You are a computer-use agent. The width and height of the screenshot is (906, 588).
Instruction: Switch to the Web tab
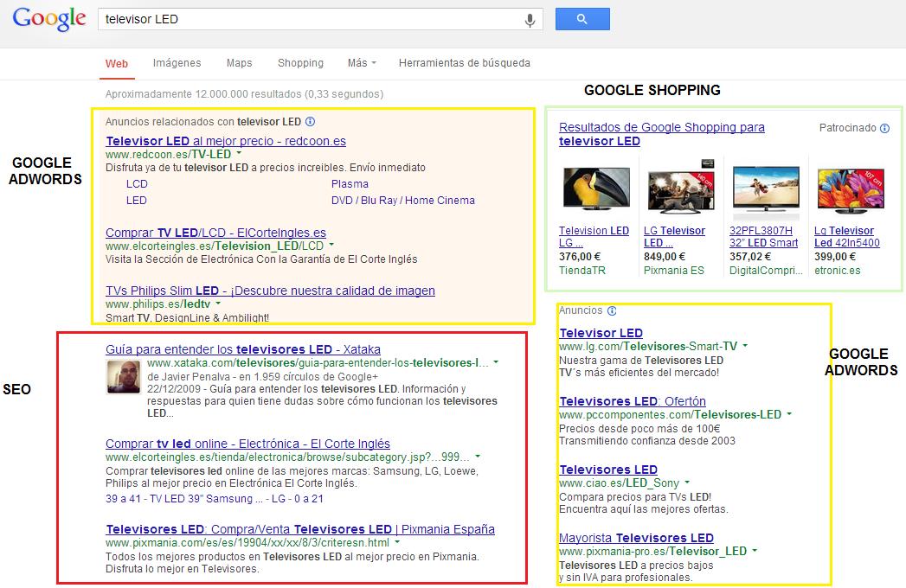click(x=117, y=63)
